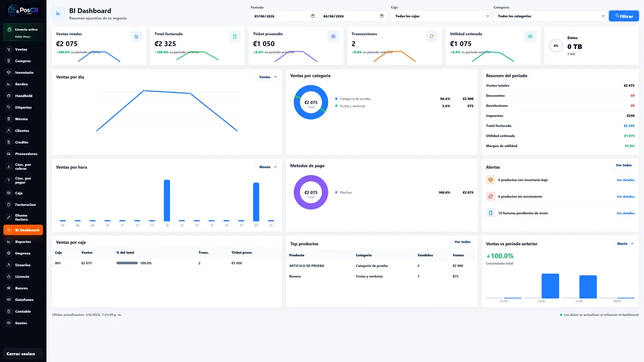The height and width of the screenshot is (362, 644).
Task: Click the Inventario box icon in the sidebar
Action: (9, 72)
